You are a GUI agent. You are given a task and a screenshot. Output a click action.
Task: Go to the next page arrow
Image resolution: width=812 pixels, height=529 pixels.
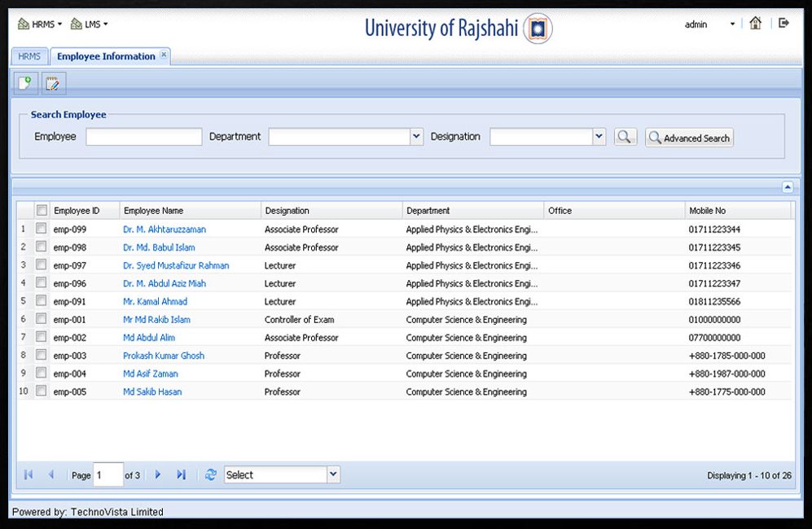point(158,474)
